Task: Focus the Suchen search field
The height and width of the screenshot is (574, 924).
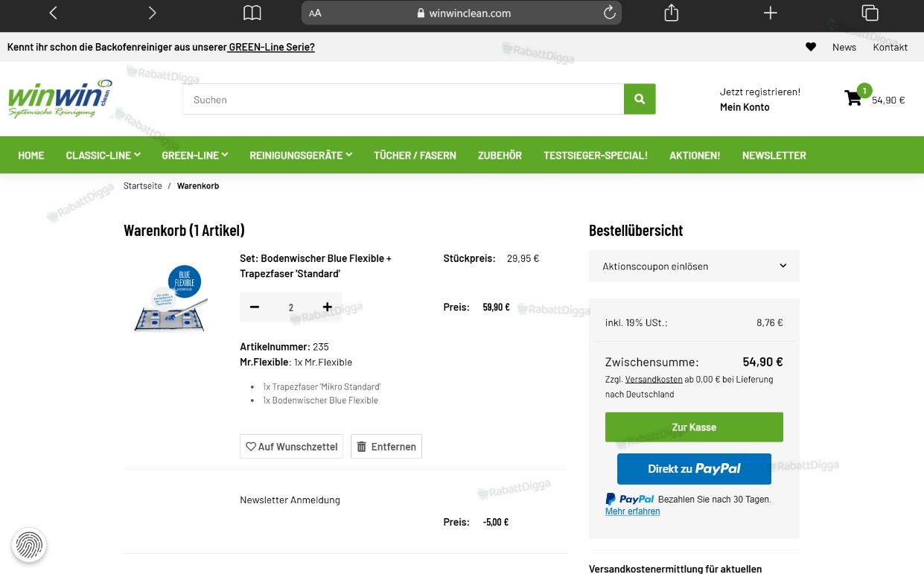Action: pos(403,99)
